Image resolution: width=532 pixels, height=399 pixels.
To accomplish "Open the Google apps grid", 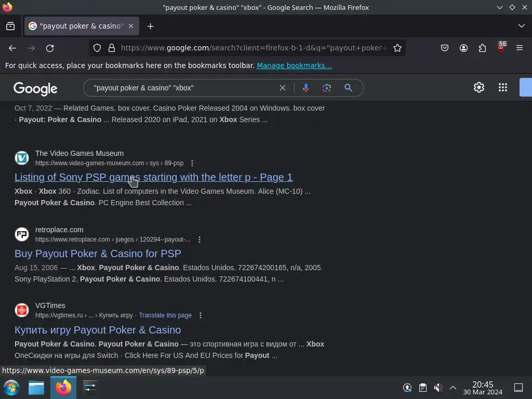I will click(503, 87).
